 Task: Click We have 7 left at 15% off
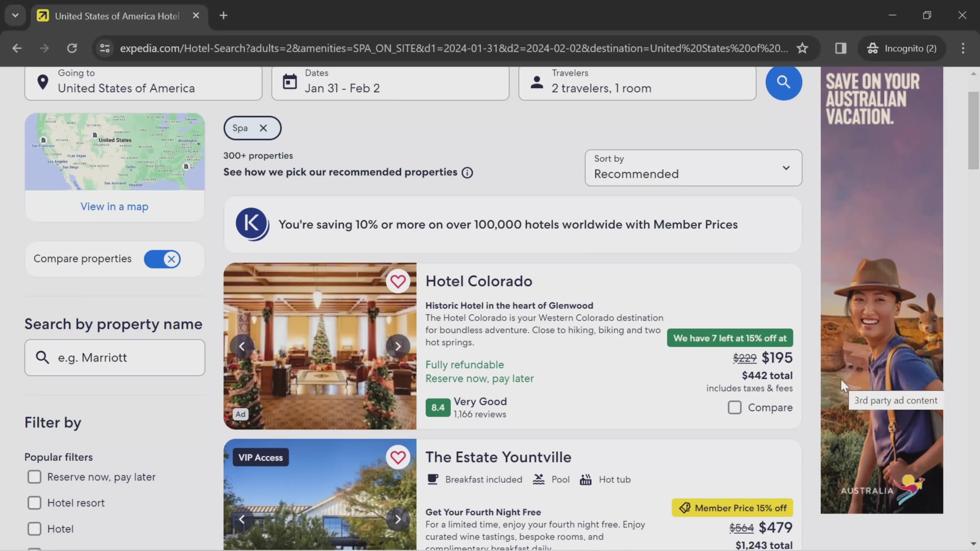(730, 338)
